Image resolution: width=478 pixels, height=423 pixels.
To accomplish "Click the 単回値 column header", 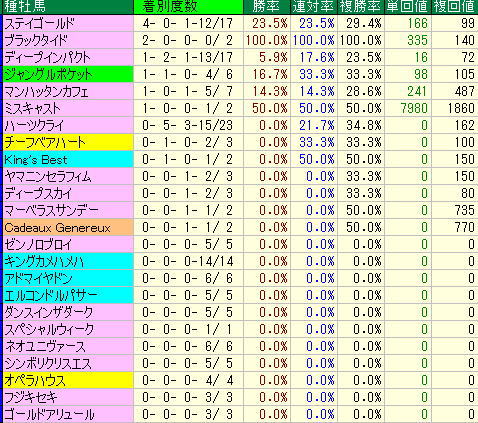I will [408, 7].
